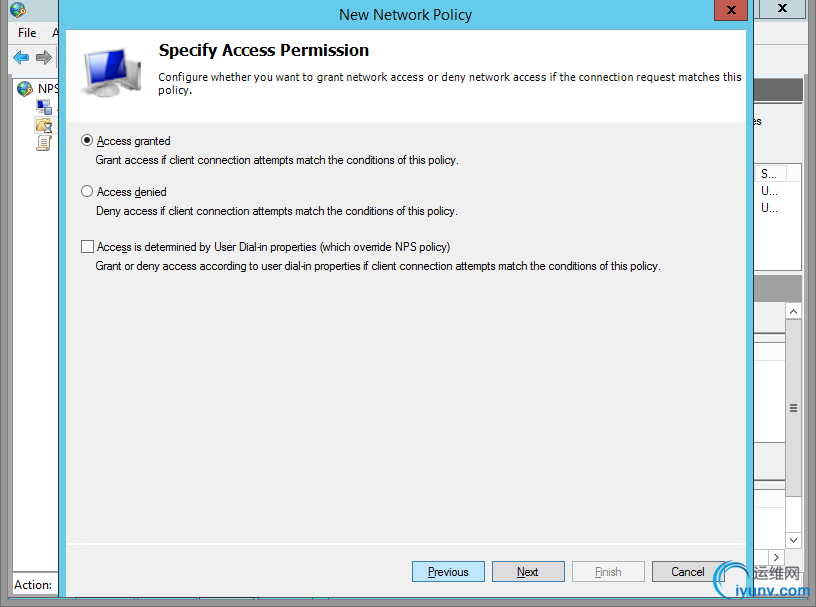This screenshot has width=816, height=607.
Task: Click the wizard monitor icon in header
Action: pyautogui.click(x=113, y=67)
